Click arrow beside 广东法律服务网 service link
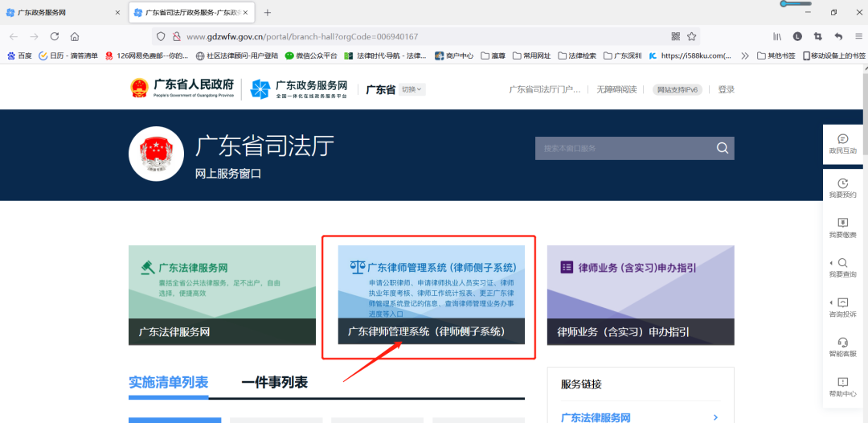The height and width of the screenshot is (423, 868). (x=716, y=417)
